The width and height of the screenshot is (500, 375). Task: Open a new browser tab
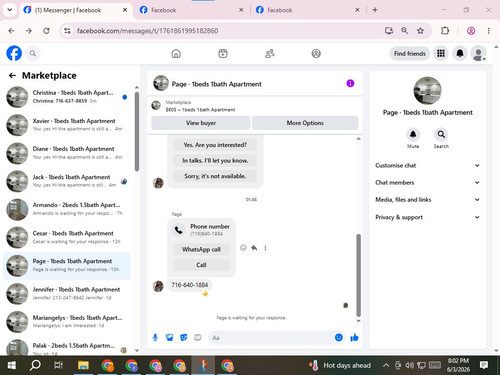coord(375,10)
